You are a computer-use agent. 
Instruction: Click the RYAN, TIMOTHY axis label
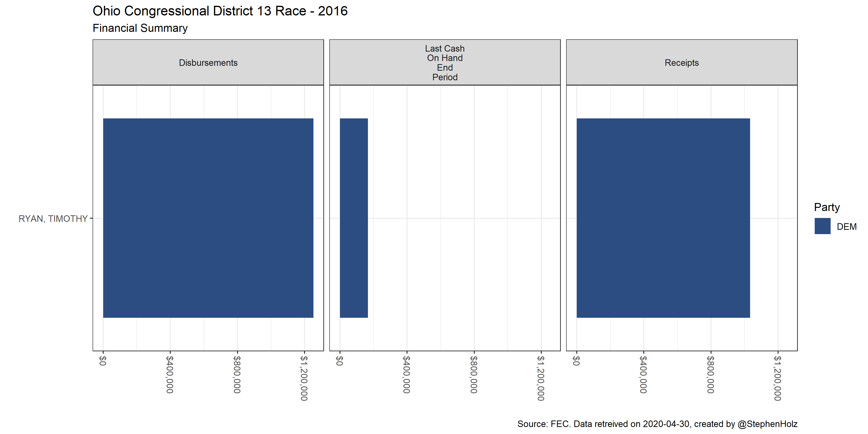pyautogui.click(x=53, y=219)
